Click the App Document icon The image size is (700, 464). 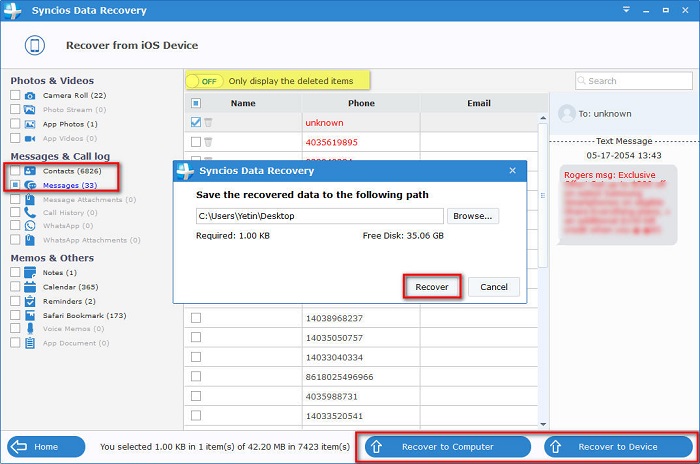30,343
